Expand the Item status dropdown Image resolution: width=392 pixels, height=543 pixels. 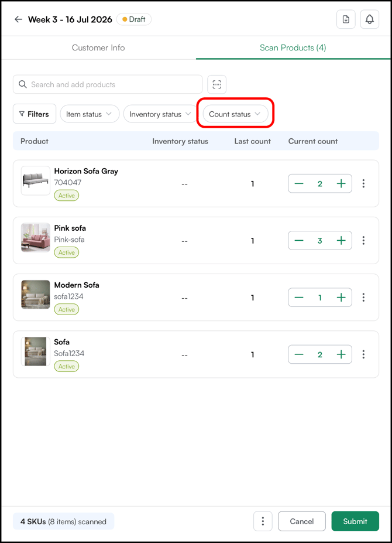pos(90,114)
